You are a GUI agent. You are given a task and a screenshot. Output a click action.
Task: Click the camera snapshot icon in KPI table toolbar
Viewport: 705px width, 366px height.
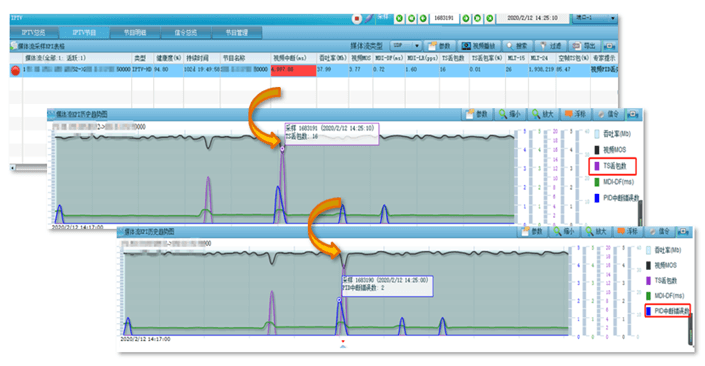click(610, 46)
